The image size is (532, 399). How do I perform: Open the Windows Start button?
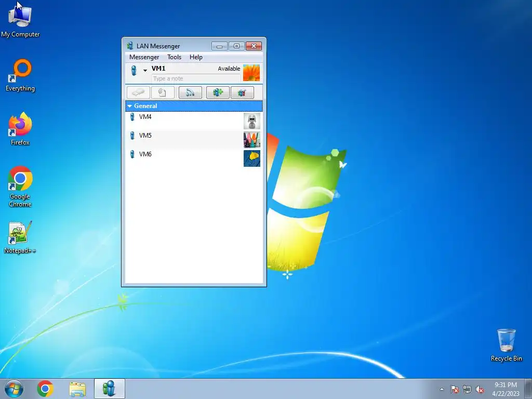pyautogui.click(x=14, y=389)
